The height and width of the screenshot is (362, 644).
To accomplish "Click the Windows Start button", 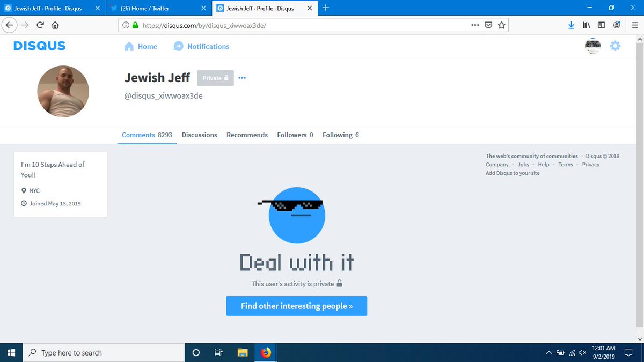I will [12, 352].
